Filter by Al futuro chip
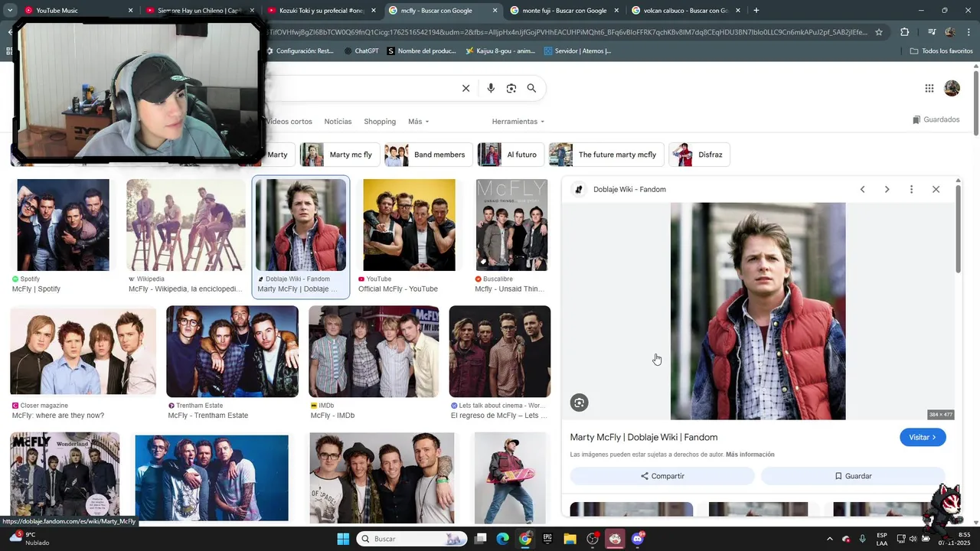980x551 pixels. 511,155
